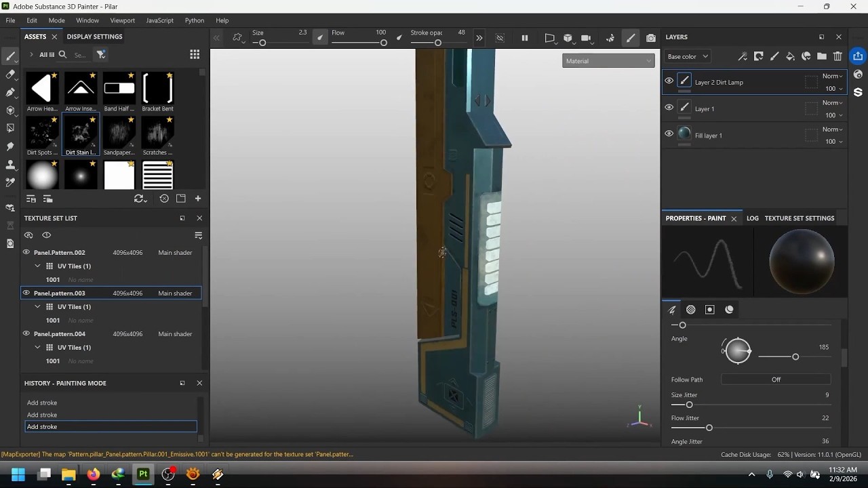Select the Smudge tool
The height and width of the screenshot is (488, 868).
(10, 146)
